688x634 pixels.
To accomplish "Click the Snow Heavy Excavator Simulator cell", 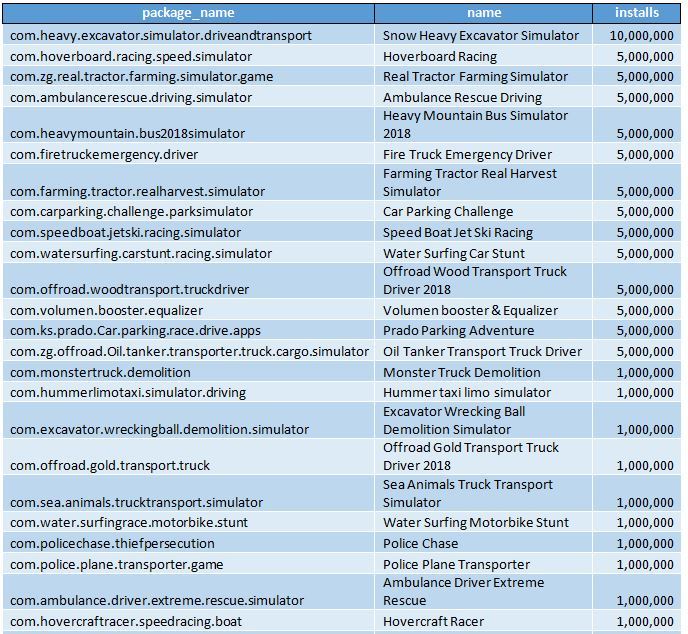I will pos(484,35).
